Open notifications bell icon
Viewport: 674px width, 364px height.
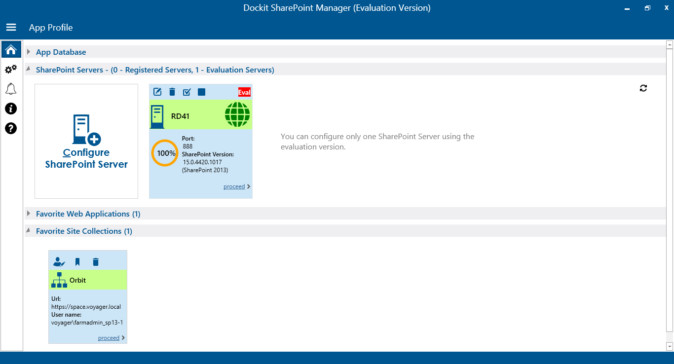point(11,89)
